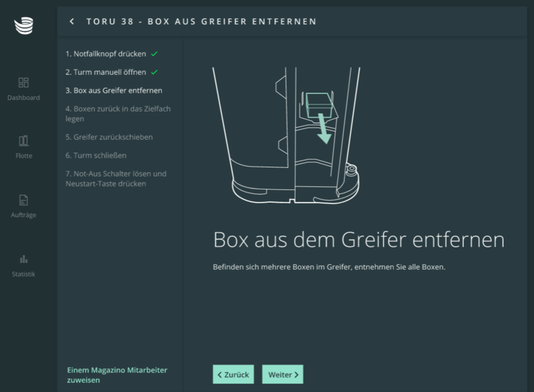Screen dimensions: 534x392
Task: Click the checkmark next to Turm manuell öffnen
Action: click(x=154, y=72)
